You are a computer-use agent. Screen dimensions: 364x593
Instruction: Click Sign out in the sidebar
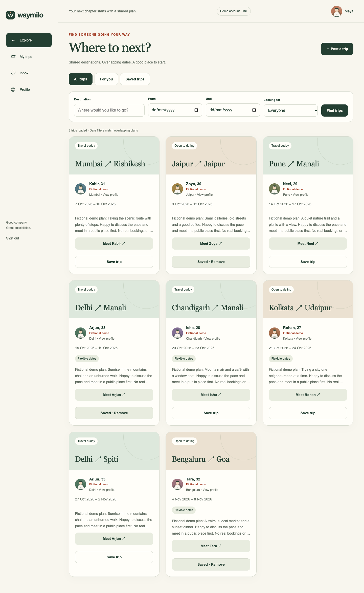click(x=13, y=238)
